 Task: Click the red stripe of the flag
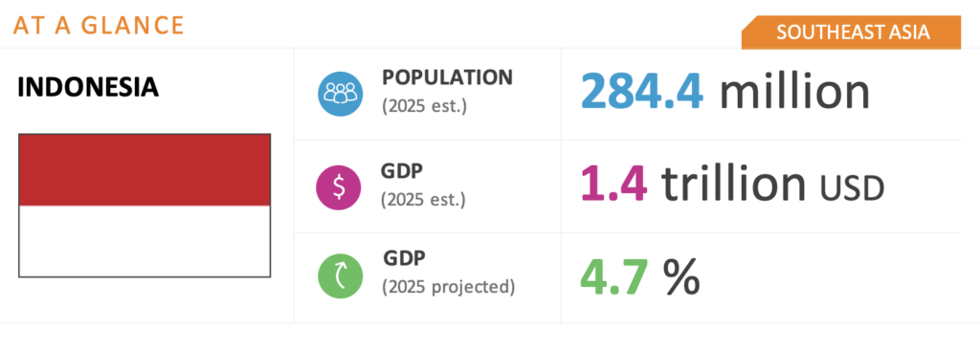tap(145, 169)
